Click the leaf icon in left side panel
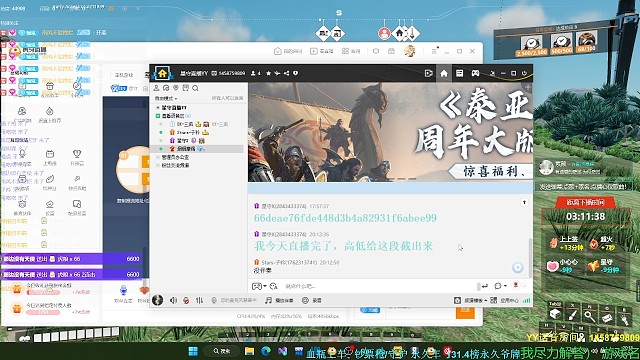The width and height of the screenshot is (640, 360). (x=50, y=179)
